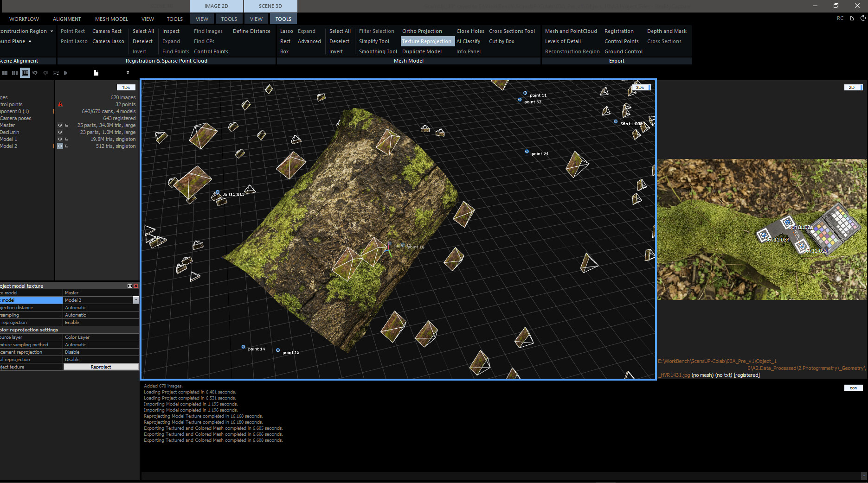Switch to the IMAGE 2D tab
Screen dimensions: 868x483
[x=216, y=6]
